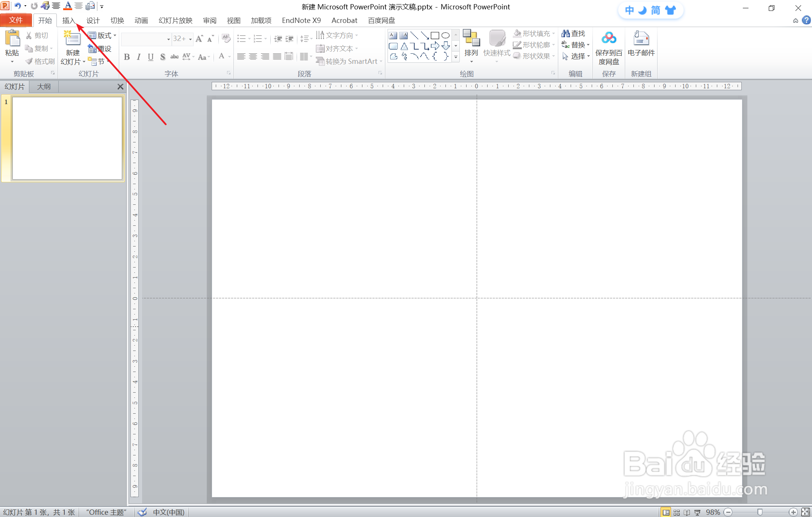Viewport: 812px width, 517px height.
Task: Click the Select (选择) button
Action: point(576,56)
